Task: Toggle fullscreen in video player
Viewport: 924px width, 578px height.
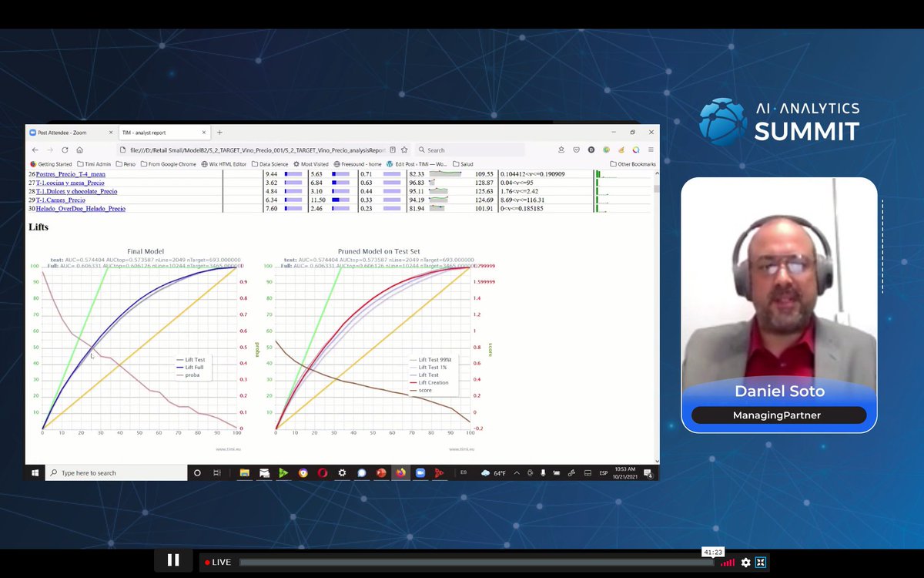Action: [x=761, y=563]
